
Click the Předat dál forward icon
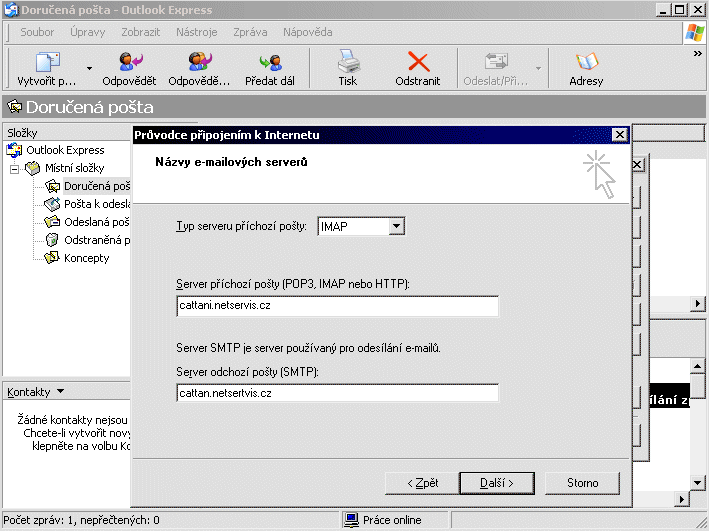pyautogui.click(x=270, y=62)
